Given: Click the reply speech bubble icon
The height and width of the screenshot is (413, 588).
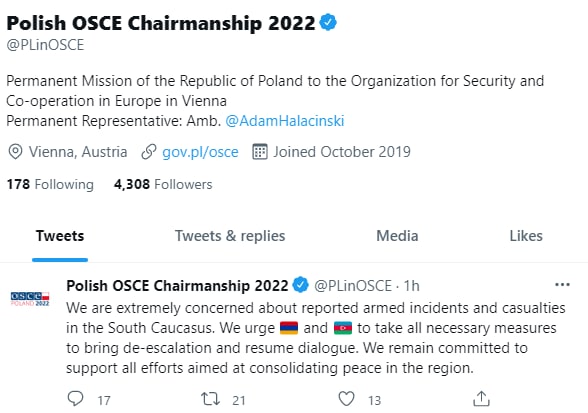Looking at the screenshot, I should click(x=75, y=398).
